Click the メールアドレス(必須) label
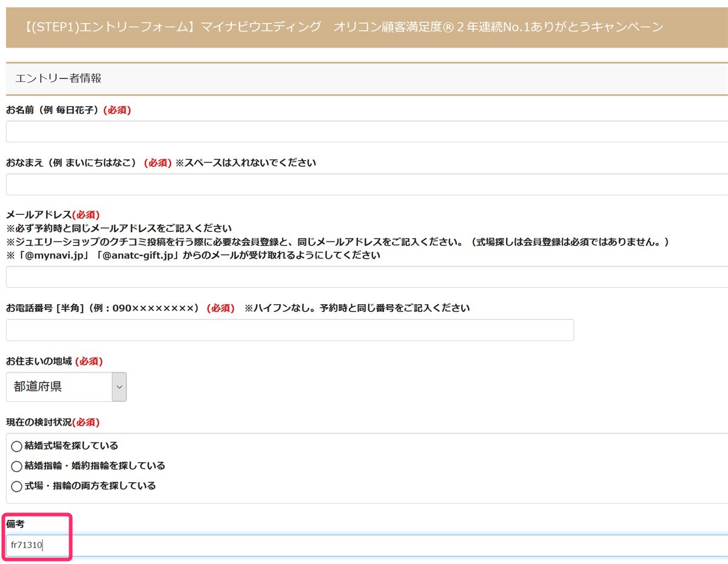The image size is (728, 564). click(53, 215)
